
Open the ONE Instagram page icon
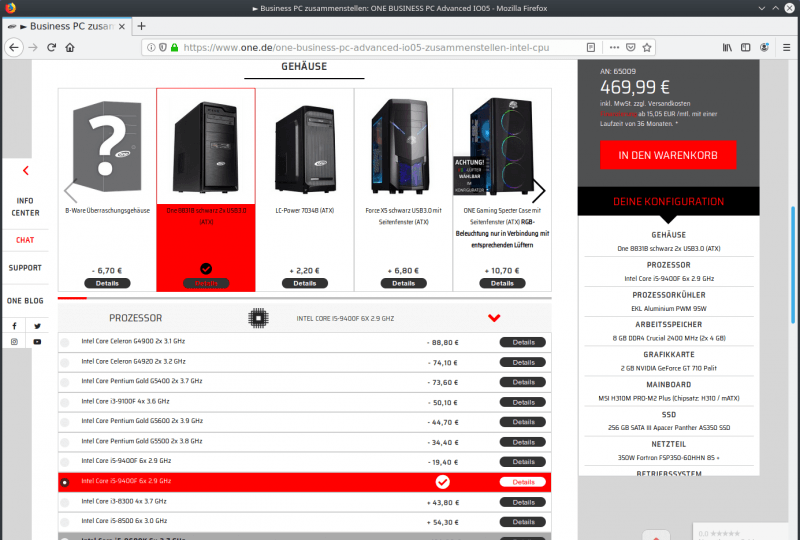pos(14,342)
